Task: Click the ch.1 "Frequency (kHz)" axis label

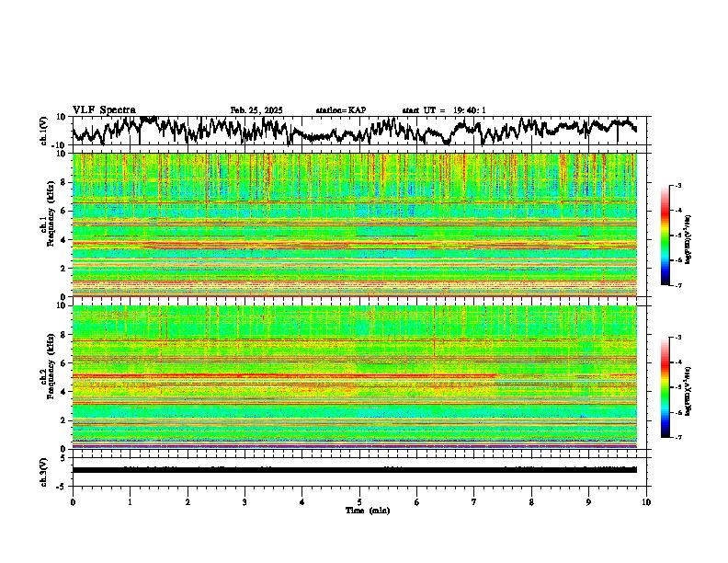Action: [51, 213]
